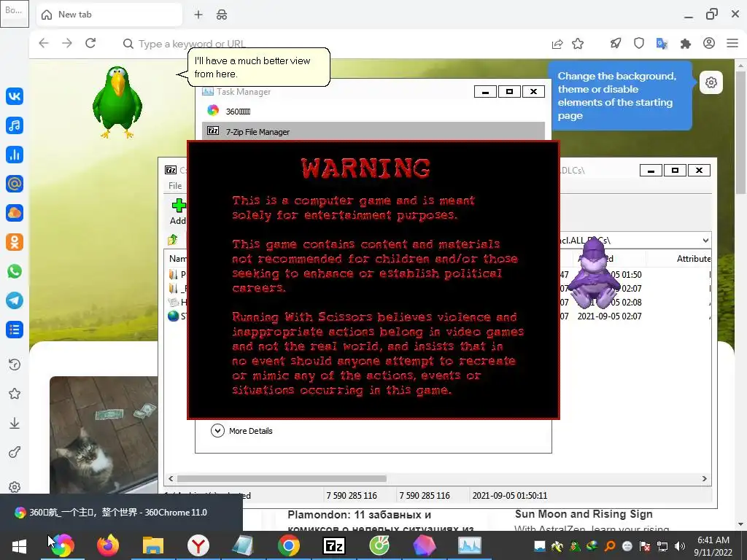Image resolution: width=747 pixels, height=560 pixels.
Task: Open the blue bar-chart sidebar shortcut
Action: [x=15, y=155]
